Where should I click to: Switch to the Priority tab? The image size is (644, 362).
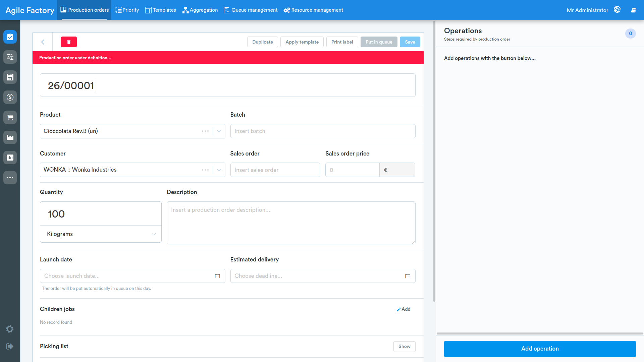(x=127, y=10)
